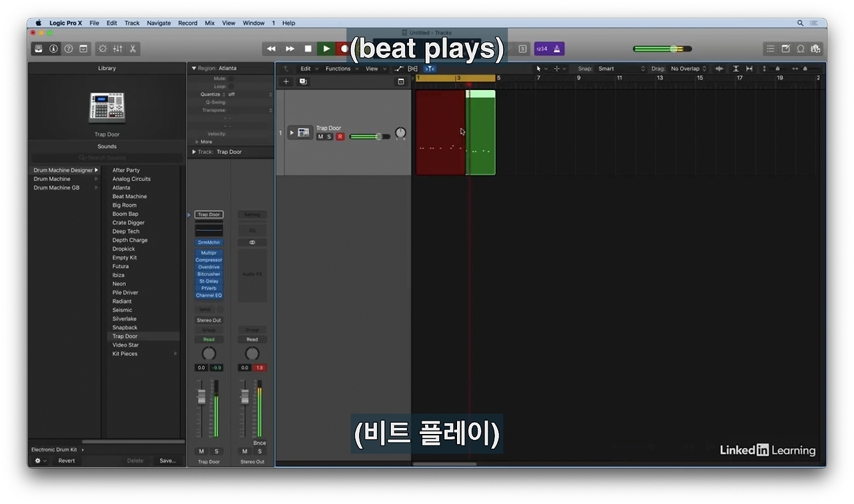Open the left-click pointer tool menu
This screenshot has height=504, width=854.
click(x=541, y=69)
